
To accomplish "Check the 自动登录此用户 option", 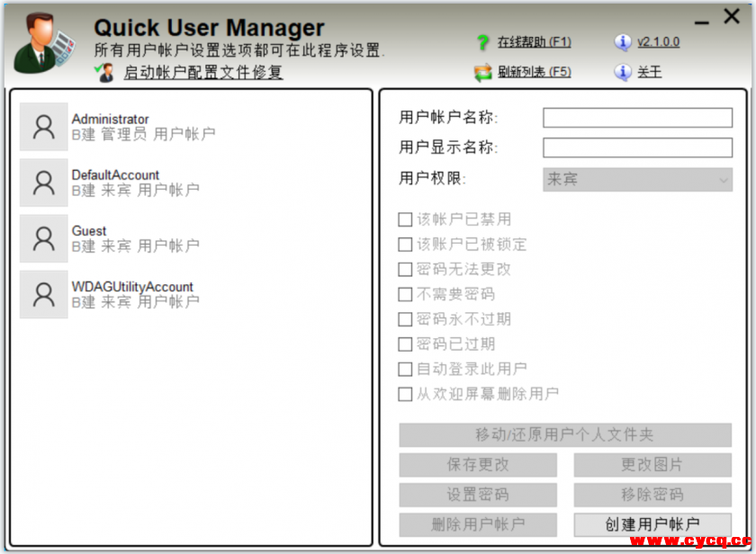I will (x=406, y=369).
